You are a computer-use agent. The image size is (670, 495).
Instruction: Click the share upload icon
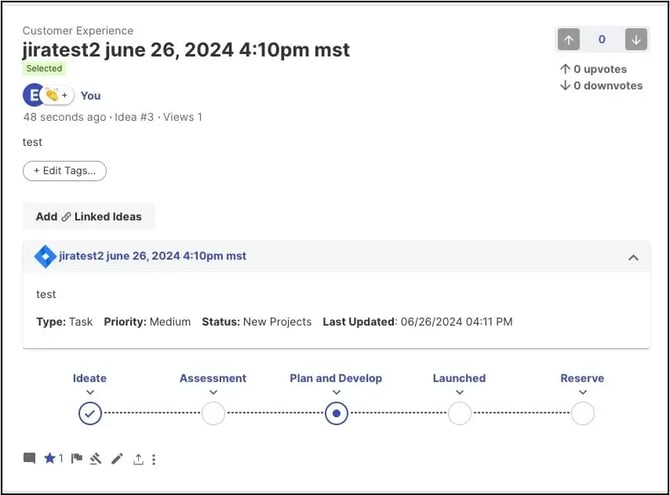point(138,459)
